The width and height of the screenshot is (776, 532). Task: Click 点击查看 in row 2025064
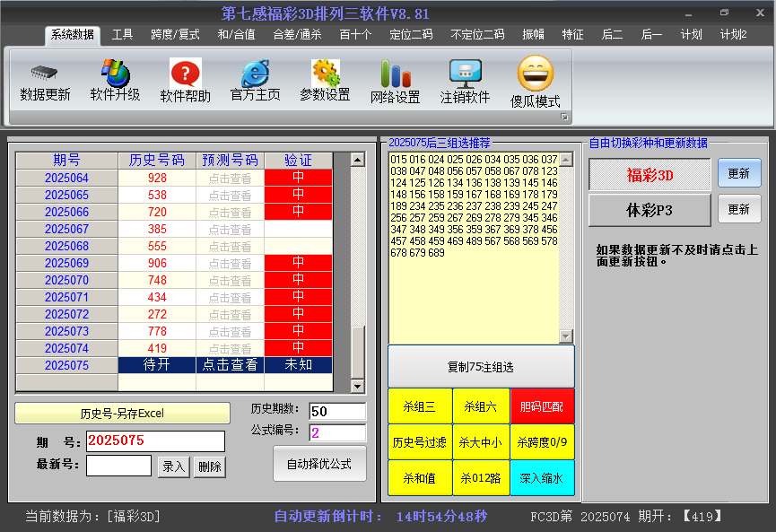coord(231,179)
